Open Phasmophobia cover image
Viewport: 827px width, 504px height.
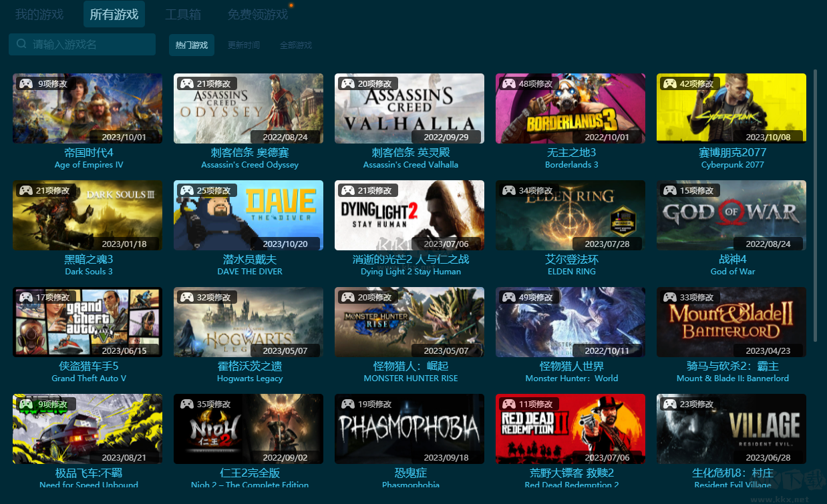pyautogui.click(x=409, y=429)
